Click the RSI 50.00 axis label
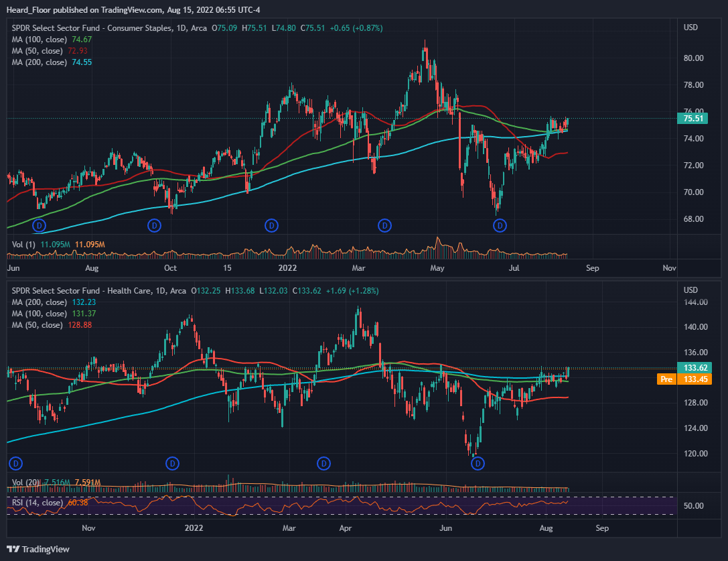Viewport: 728px width, 561px height. [x=694, y=505]
